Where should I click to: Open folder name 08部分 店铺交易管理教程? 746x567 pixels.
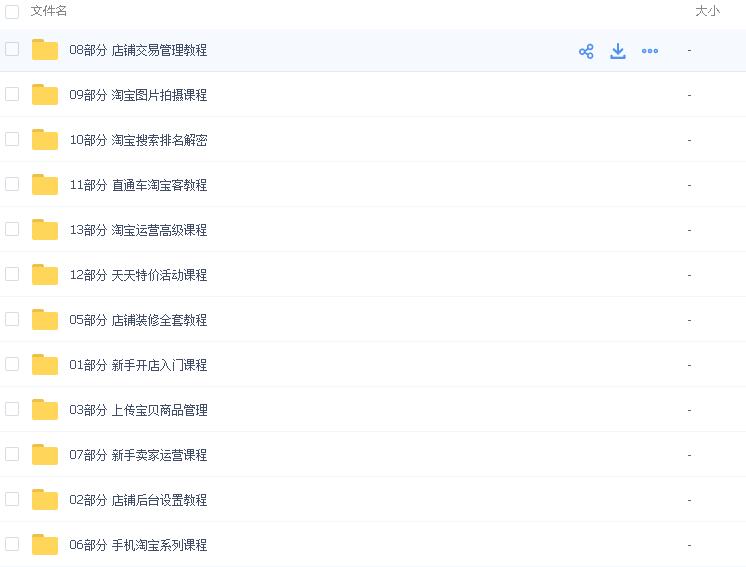(x=138, y=50)
